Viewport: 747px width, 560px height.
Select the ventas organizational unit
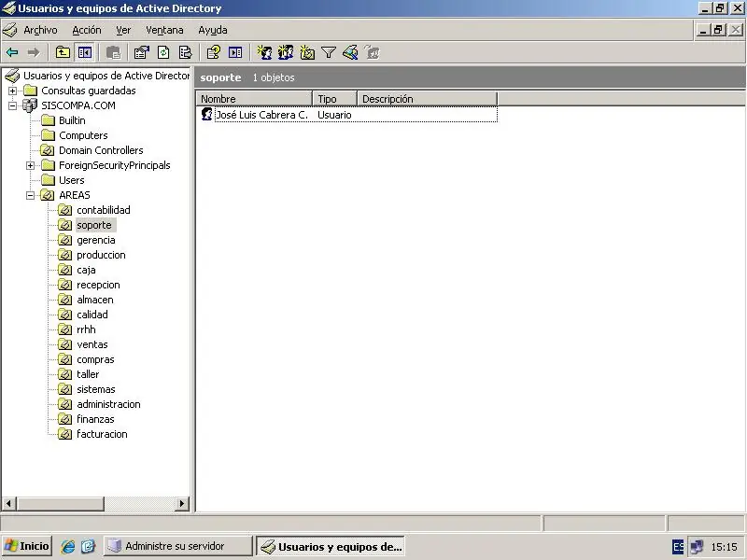tap(92, 344)
